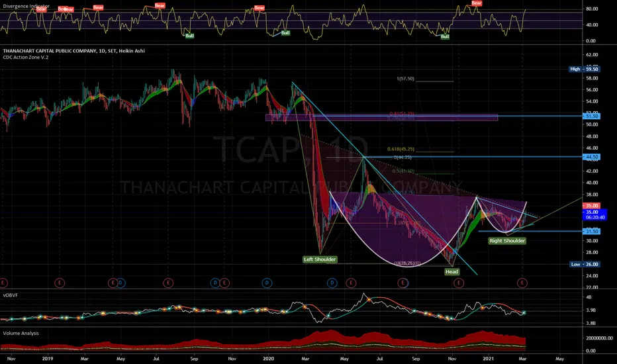This screenshot has height=364, width=617.
Task: Click the vOBVF indicator title
Action: (10, 295)
